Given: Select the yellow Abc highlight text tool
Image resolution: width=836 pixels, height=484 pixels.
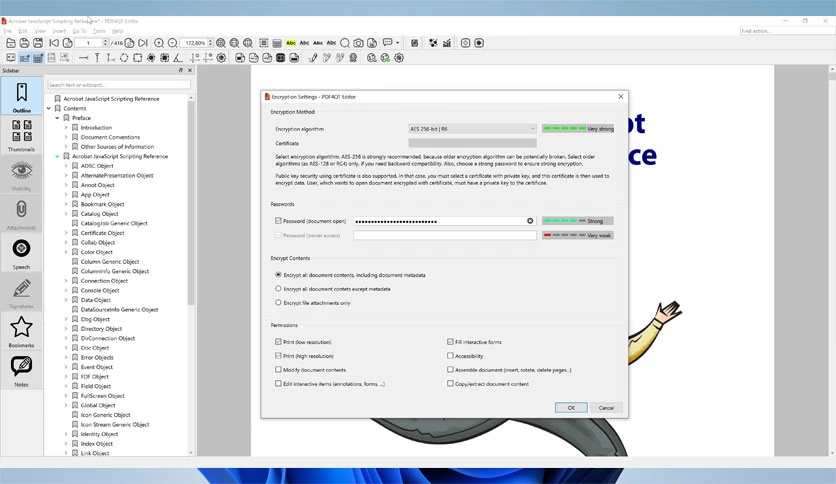Looking at the screenshot, I should 291,43.
